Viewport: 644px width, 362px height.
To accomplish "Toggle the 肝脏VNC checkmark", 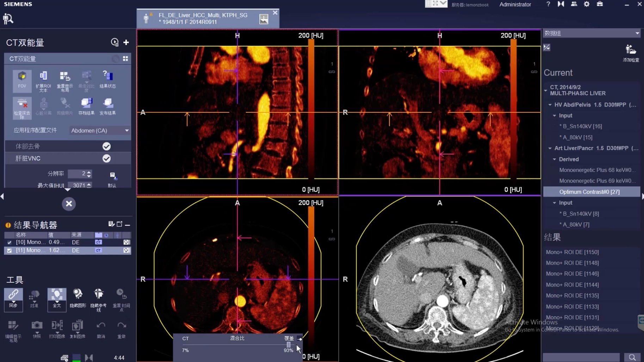I will coord(106,158).
